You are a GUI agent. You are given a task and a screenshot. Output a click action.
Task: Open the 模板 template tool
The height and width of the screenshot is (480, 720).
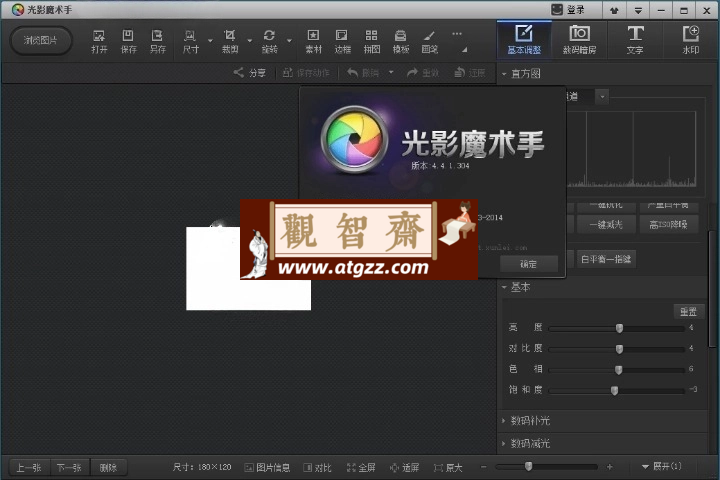tap(400, 41)
